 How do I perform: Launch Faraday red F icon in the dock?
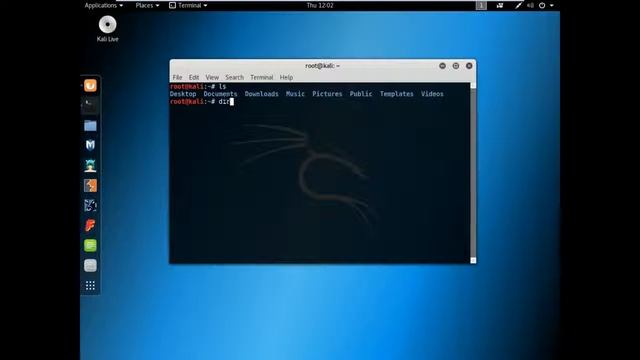point(90,225)
